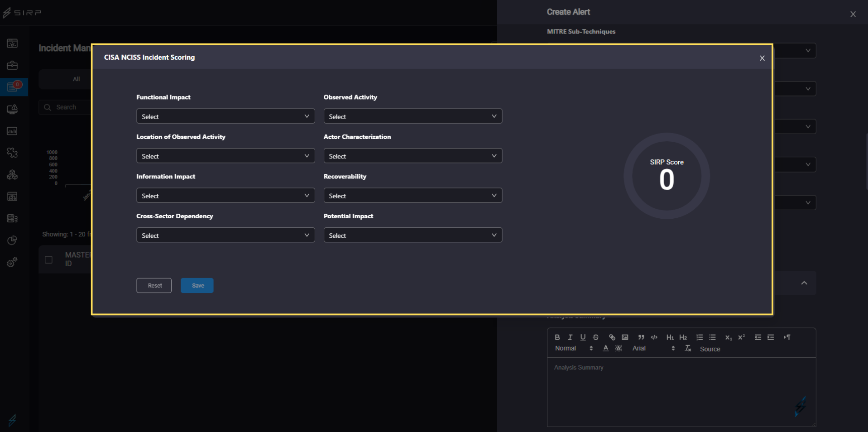
Task: Open the gears settings icon in sidebar
Action: pos(12,262)
